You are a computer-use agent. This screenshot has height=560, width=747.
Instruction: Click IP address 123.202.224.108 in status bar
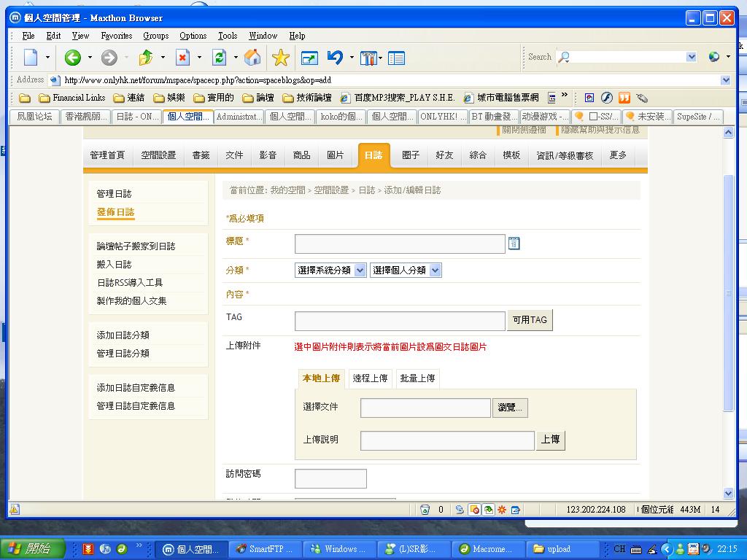tap(596, 510)
